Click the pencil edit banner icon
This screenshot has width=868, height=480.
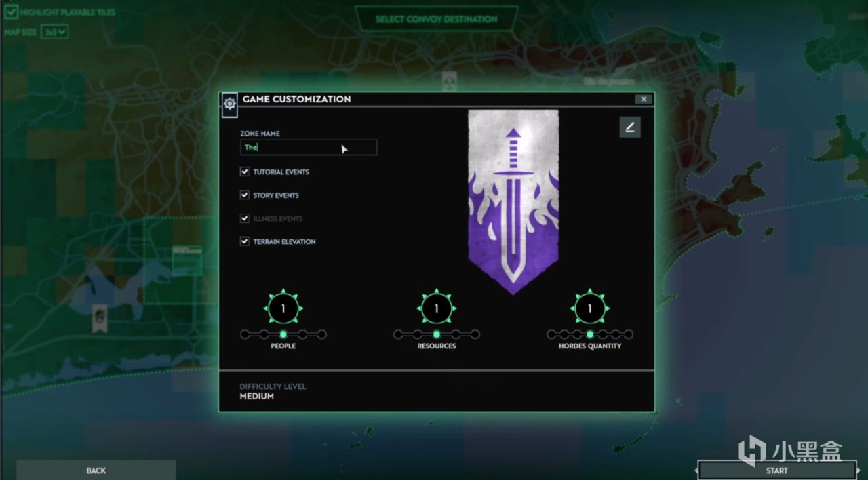click(x=630, y=127)
